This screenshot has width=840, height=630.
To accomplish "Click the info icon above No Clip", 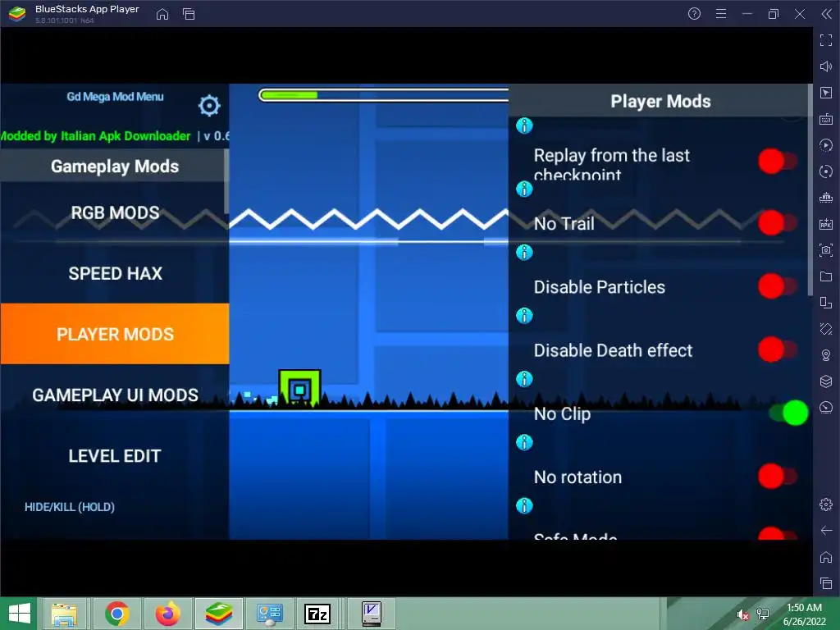I will (x=524, y=379).
